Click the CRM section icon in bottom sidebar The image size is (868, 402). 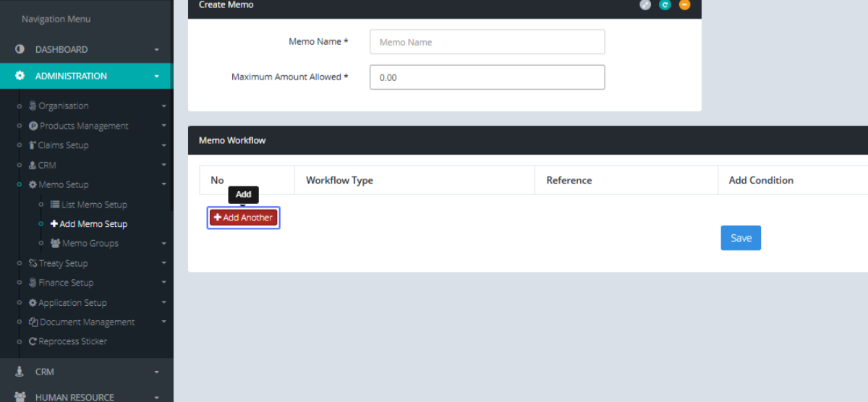[20, 372]
